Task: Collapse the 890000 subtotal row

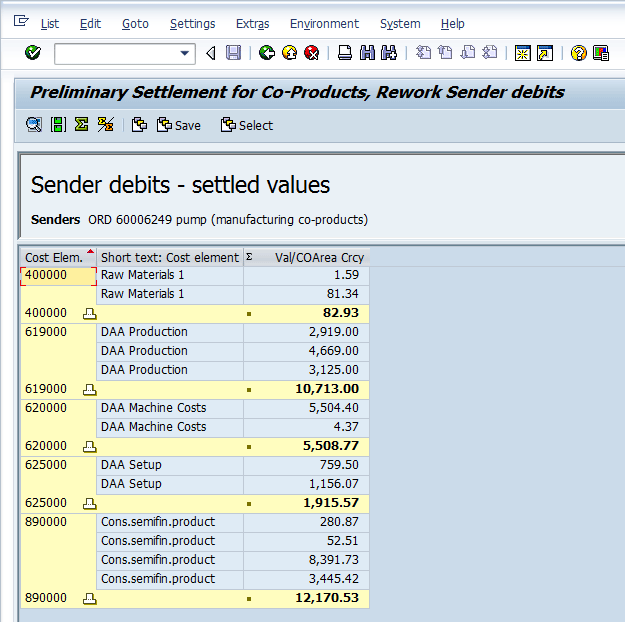Action: coord(89,598)
